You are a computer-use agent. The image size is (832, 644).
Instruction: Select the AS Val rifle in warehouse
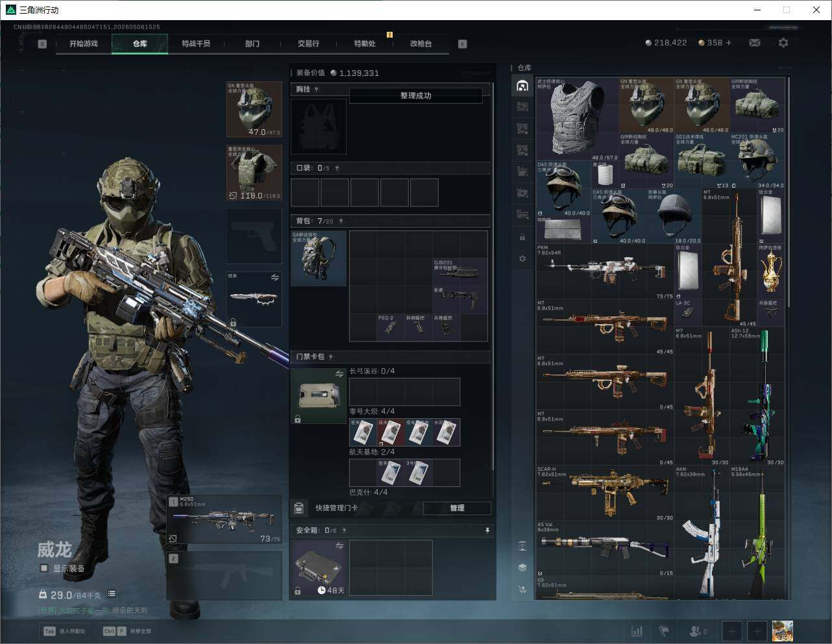click(606, 549)
